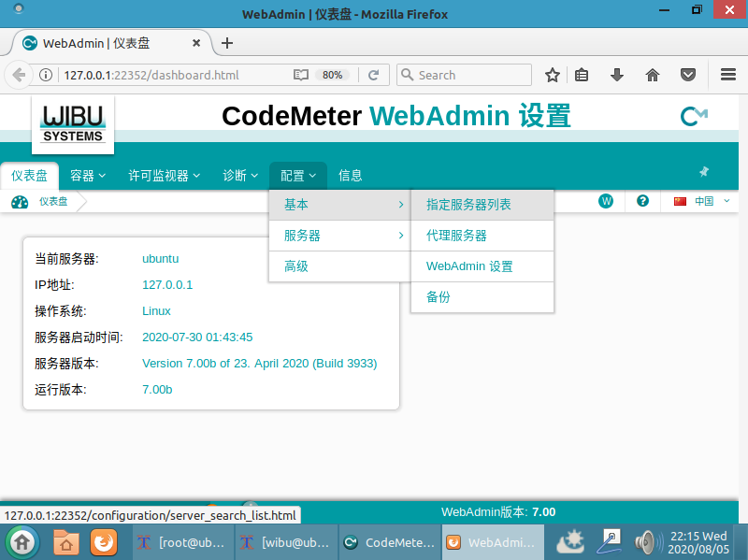Switch to [root@ub... terminal taskbar window
The width and height of the screenshot is (748, 560).
pos(182,542)
